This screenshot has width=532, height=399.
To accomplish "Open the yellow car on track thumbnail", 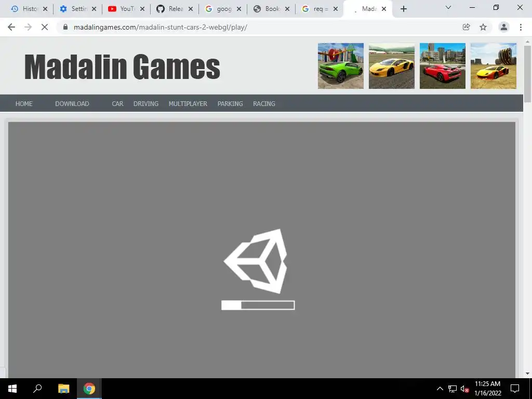I will point(392,66).
